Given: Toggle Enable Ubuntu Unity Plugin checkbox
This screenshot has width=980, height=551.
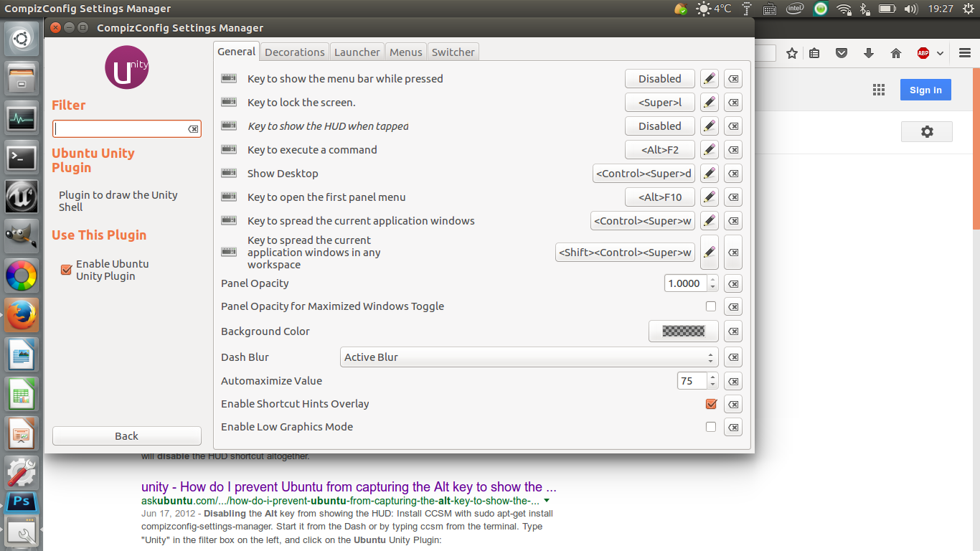Looking at the screenshot, I should (x=66, y=270).
